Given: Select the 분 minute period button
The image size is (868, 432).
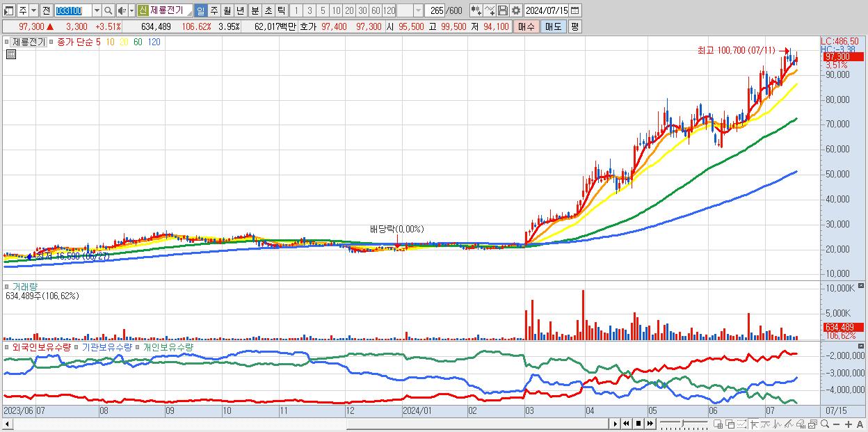Looking at the screenshot, I should [x=254, y=10].
